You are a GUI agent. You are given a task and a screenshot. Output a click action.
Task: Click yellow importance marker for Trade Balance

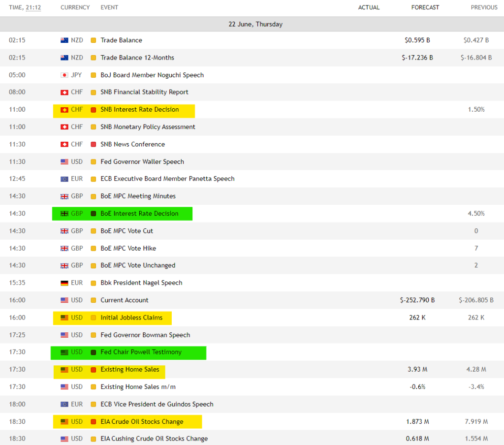click(x=93, y=40)
